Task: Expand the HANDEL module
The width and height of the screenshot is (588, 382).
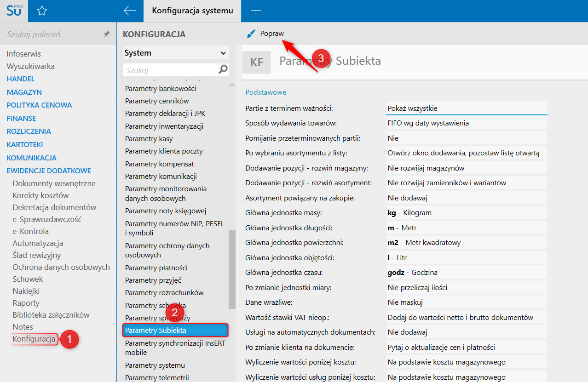Action: tap(21, 79)
